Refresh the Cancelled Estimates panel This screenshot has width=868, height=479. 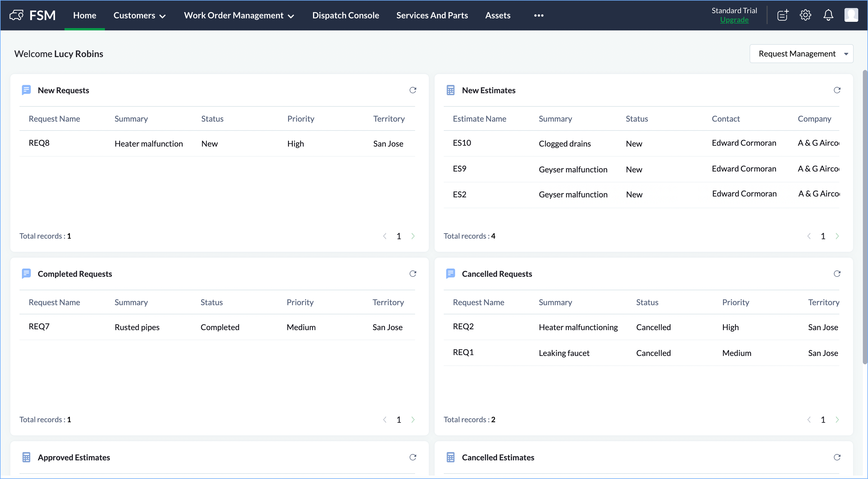pyautogui.click(x=837, y=457)
